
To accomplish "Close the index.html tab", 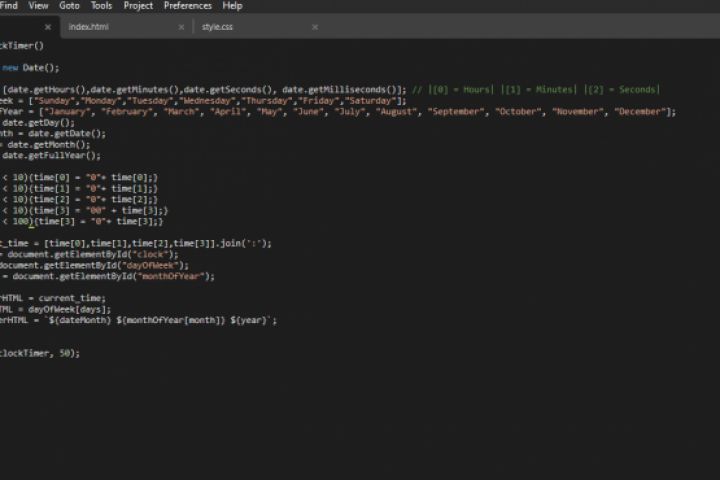I will (181, 27).
